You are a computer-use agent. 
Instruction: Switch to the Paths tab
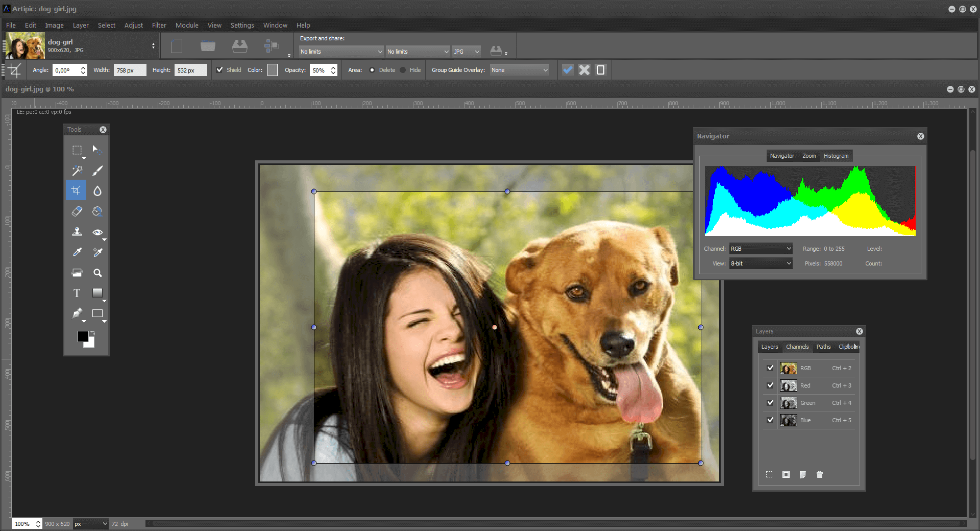(823, 347)
